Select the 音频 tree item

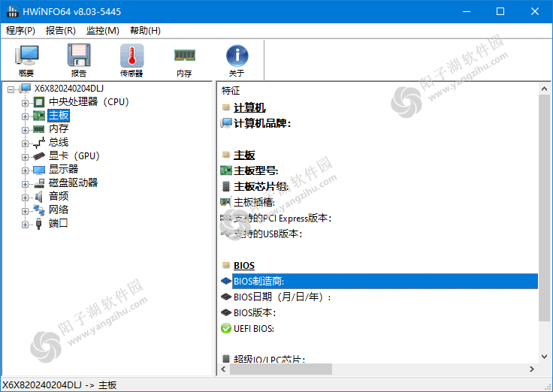(59, 196)
